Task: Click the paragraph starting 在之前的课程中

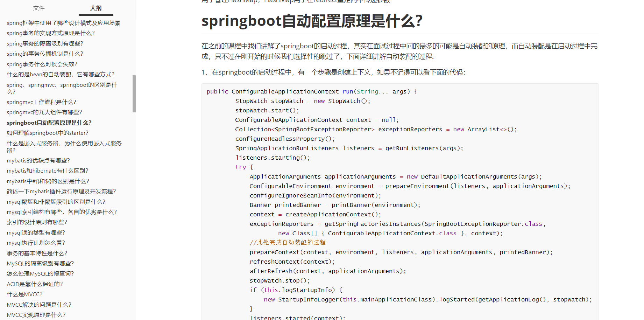Action: (399, 51)
